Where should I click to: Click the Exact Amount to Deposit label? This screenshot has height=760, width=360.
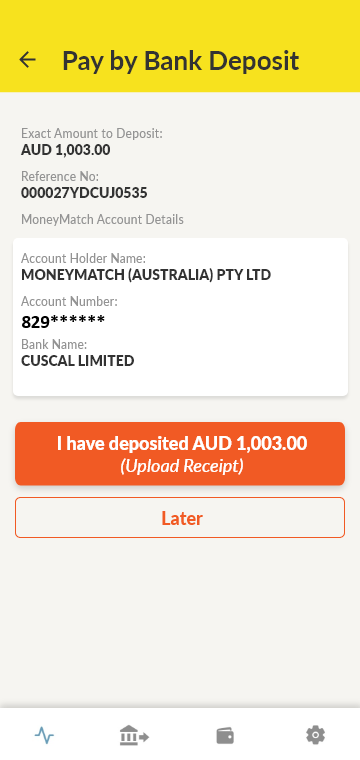[x=92, y=133]
